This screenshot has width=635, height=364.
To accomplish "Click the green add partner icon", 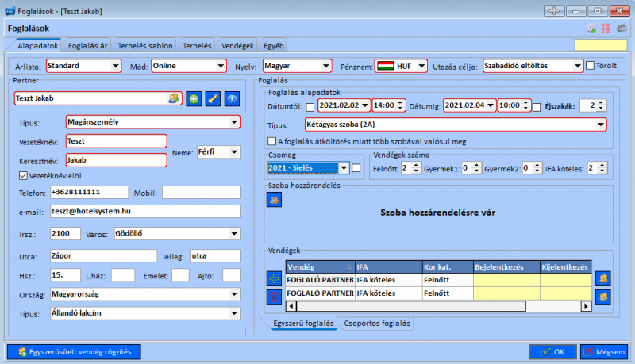I will [194, 98].
